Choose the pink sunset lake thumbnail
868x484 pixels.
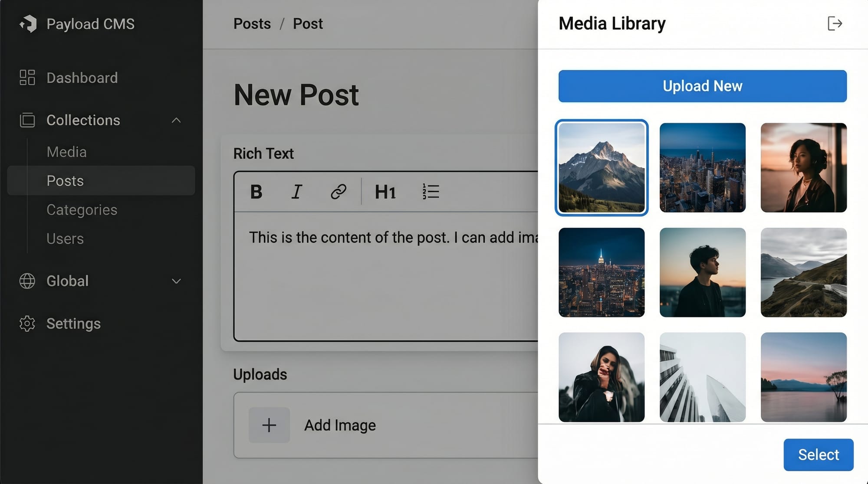(x=803, y=377)
